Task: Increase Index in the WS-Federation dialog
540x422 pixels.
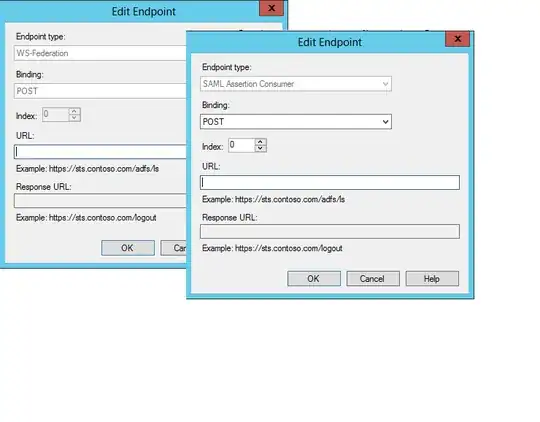Action: pyautogui.click(x=74, y=111)
